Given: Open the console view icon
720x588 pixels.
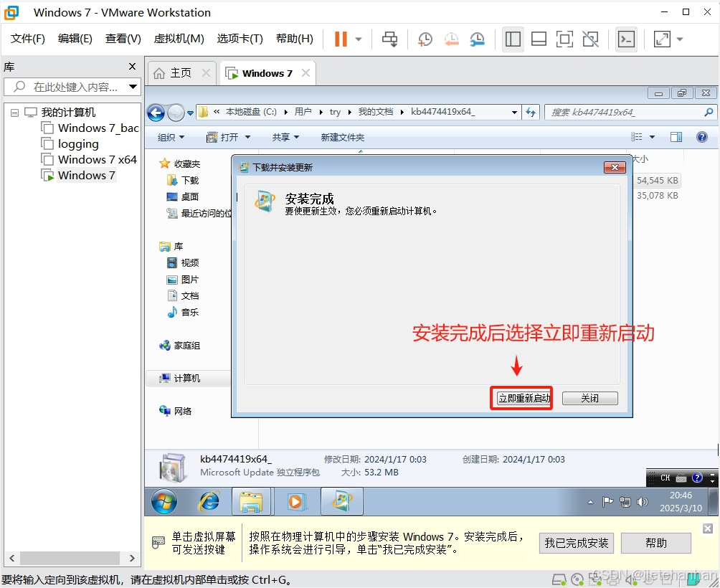Looking at the screenshot, I should pyautogui.click(x=626, y=39).
